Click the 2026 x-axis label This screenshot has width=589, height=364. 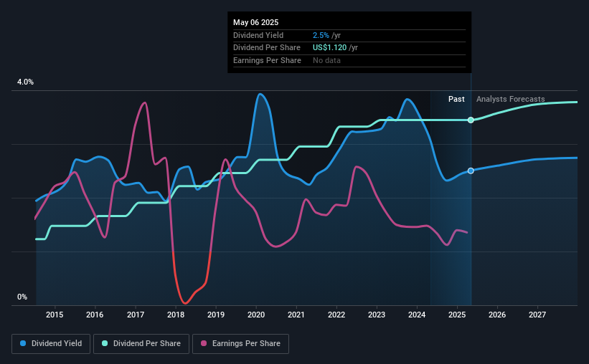[x=497, y=315]
